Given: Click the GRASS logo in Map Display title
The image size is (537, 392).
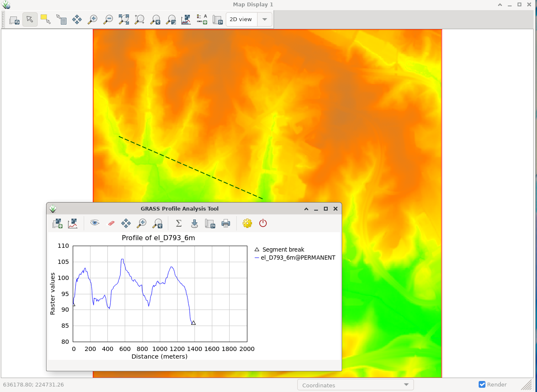Looking at the screenshot, I should point(6,5).
